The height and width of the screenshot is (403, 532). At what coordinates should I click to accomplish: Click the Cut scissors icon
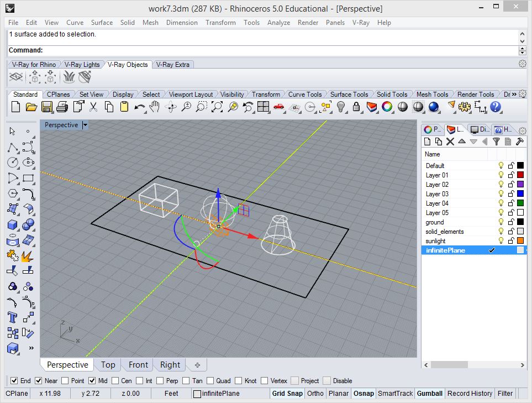click(93, 107)
